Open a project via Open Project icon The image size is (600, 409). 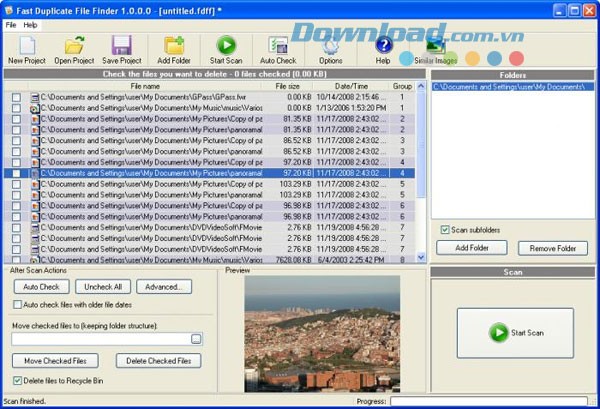[x=74, y=46]
